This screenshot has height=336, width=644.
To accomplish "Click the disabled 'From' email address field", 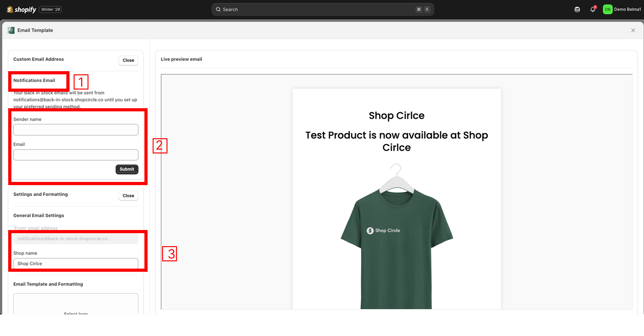I will (76, 239).
